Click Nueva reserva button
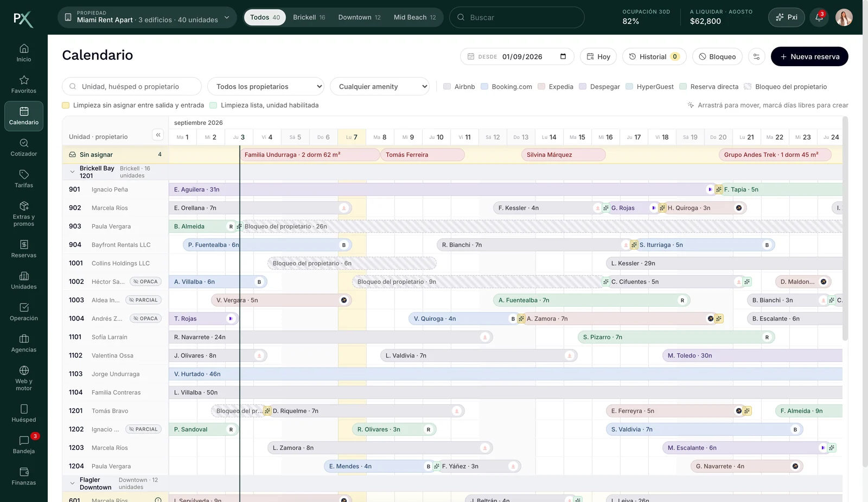 [x=809, y=56]
